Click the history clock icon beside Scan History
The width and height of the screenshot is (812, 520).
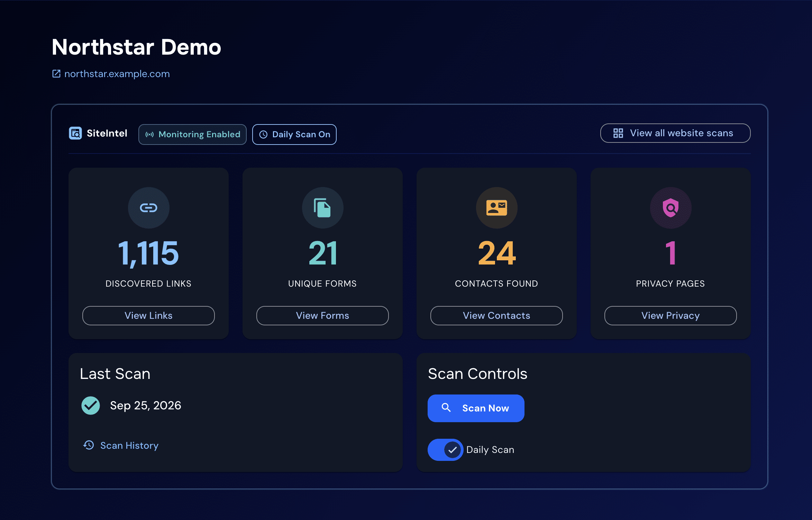pyautogui.click(x=89, y=445)
